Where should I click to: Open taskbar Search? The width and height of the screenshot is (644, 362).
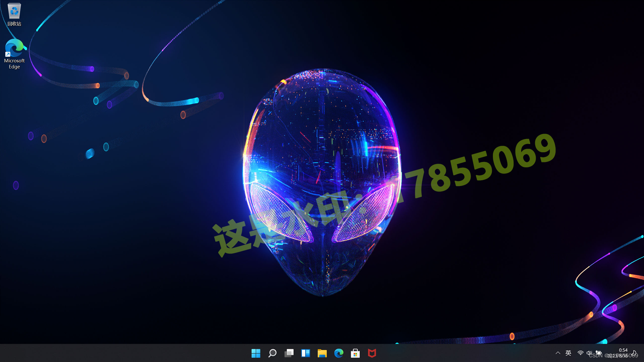[x=272, y=353]
